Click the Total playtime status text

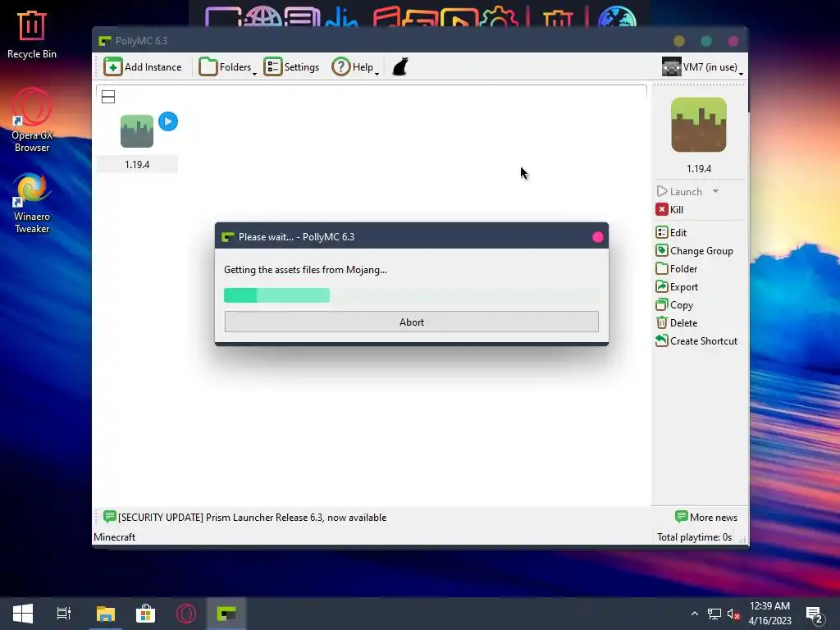(x=694, y=537)
